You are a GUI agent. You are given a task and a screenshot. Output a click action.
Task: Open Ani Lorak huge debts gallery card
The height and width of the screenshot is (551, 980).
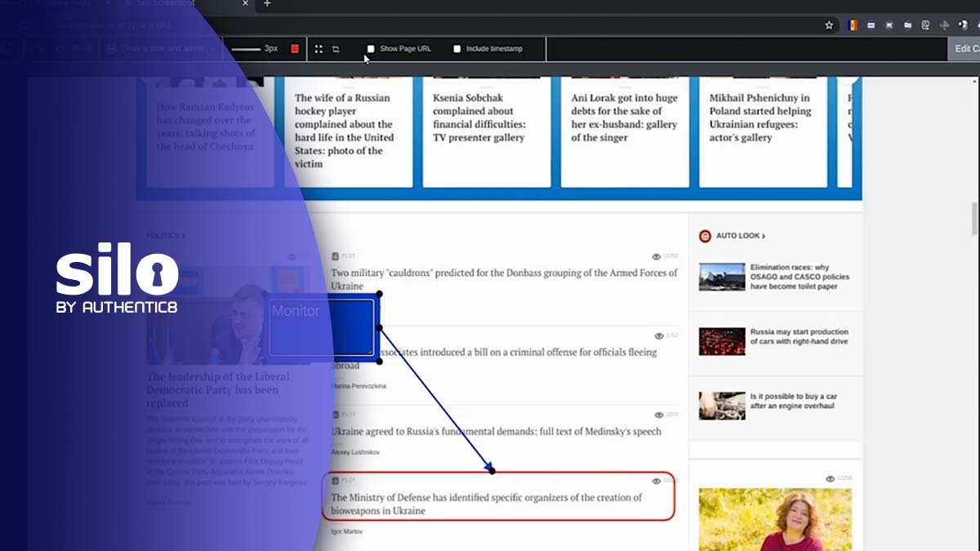(x=625, y=132)
